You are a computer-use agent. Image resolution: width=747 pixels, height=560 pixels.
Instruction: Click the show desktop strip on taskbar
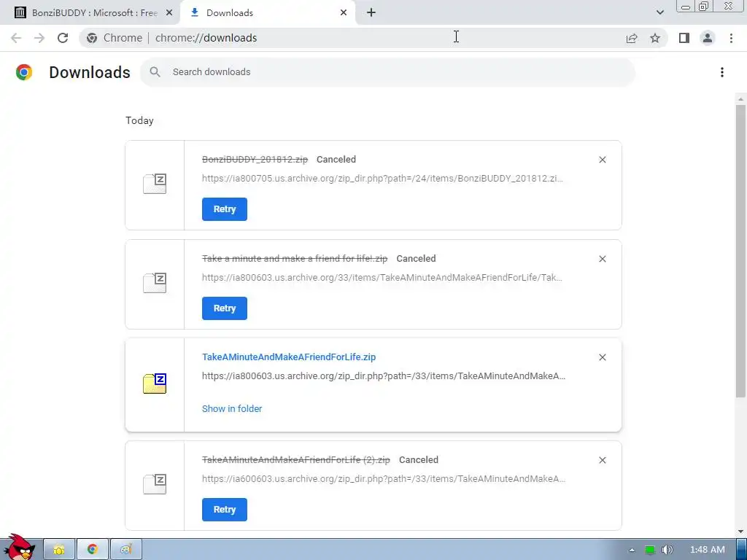(x=742, y=550)
